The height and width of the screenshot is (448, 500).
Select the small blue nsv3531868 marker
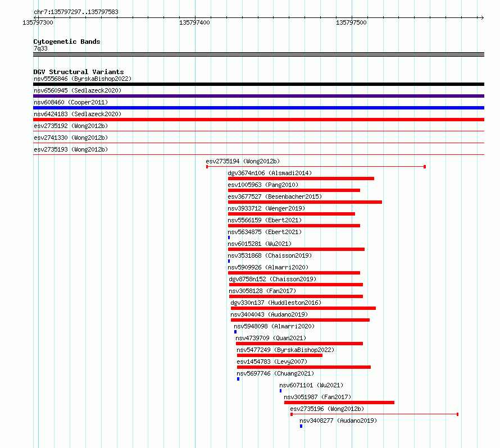pos(229,261)
